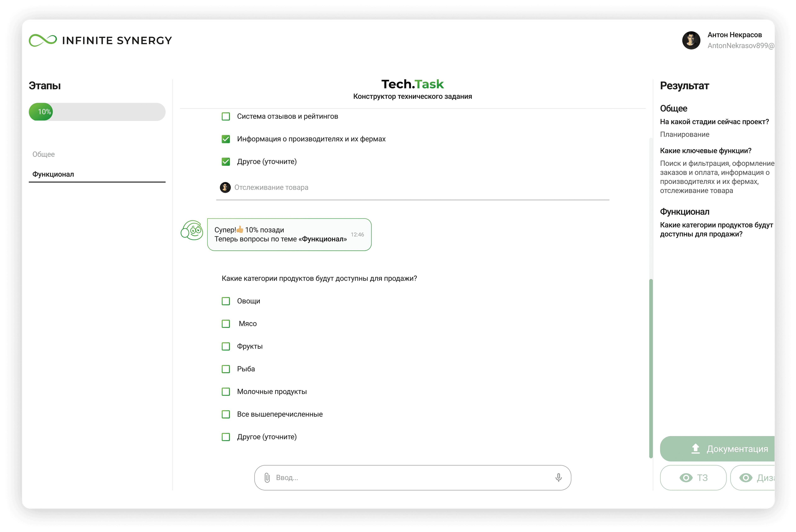Select the Функционал stage tab
The image size is (796, 532).
(53, 174)
